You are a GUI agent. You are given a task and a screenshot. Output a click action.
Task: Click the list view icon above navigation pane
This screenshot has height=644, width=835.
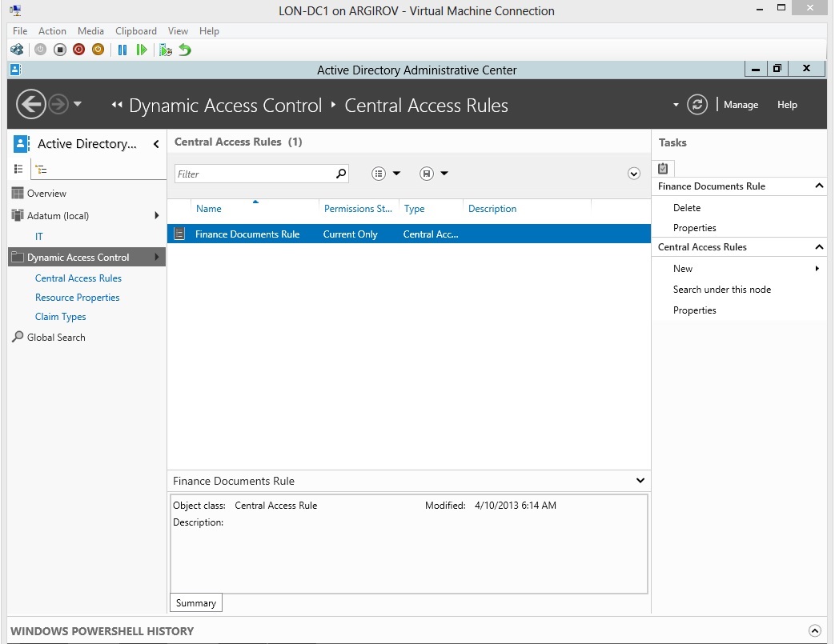tap(18, 169)
